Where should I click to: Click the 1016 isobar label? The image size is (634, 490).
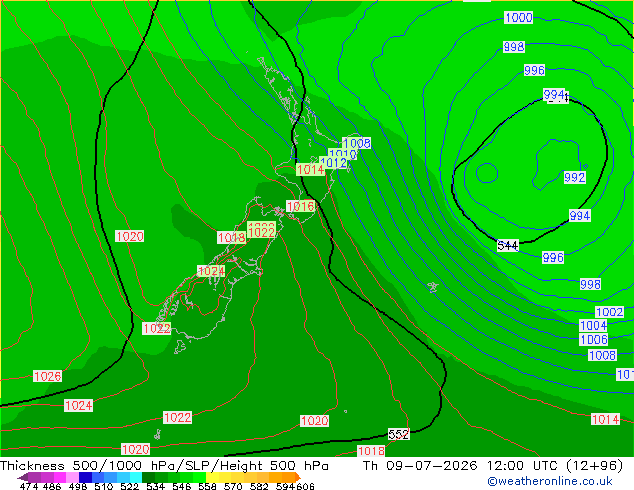[300, 206]
